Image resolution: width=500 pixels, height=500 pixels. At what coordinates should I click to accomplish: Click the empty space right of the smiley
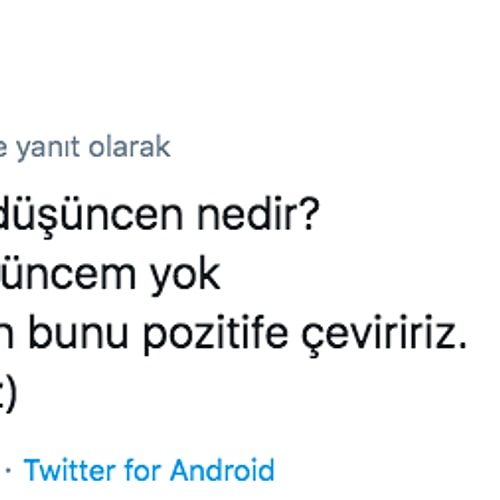pos(258,395)
